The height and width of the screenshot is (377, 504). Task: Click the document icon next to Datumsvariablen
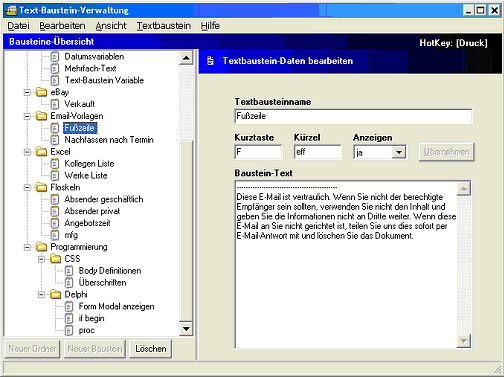(55, 57)
